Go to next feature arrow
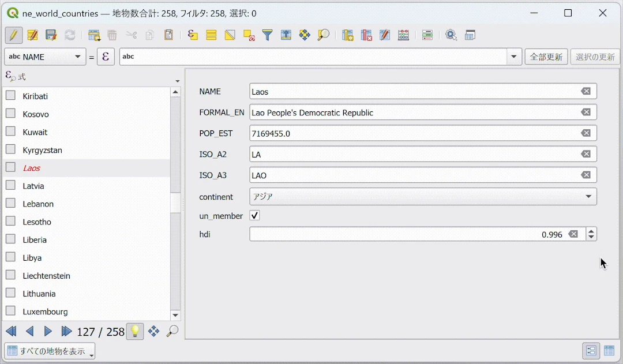This screenshot has width=623, height=364. click(x=48, y=331)
